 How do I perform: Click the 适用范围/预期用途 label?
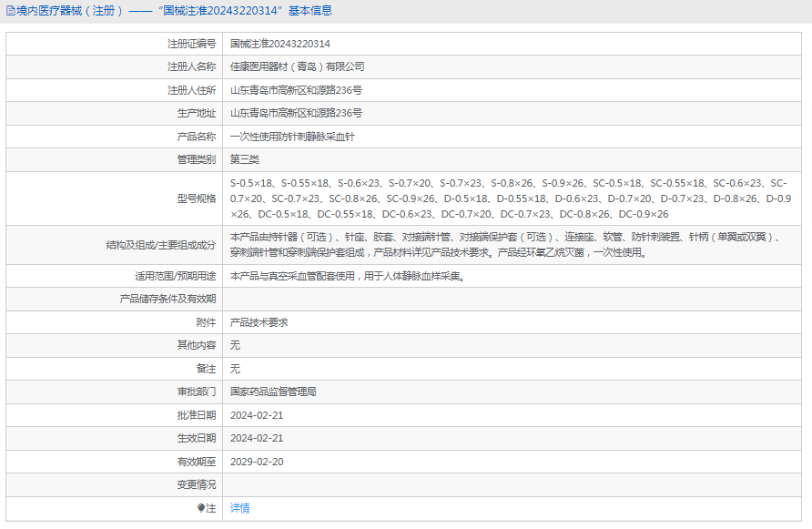click(x=176, y=276)
